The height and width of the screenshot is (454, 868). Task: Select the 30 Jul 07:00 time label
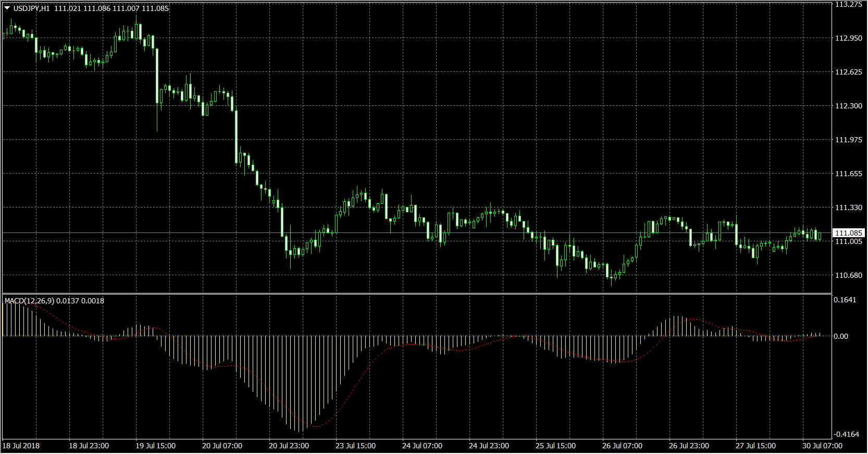click(x=822, y=446)
